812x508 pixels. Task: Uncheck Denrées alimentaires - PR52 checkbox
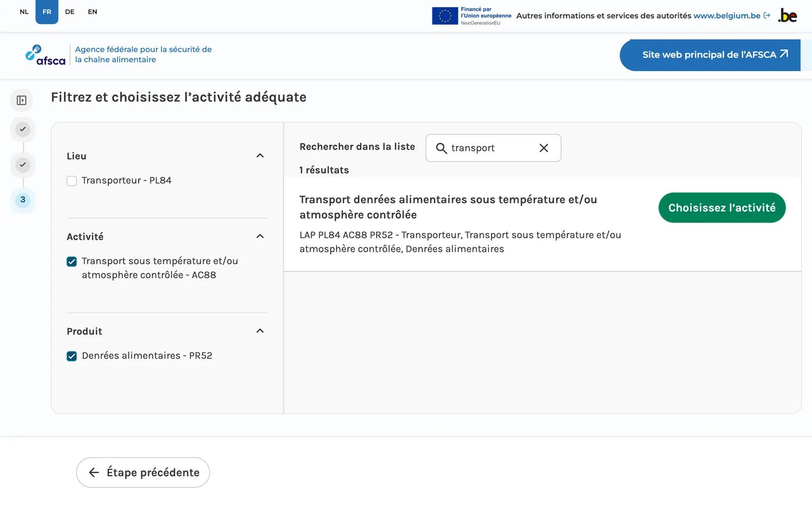tap(72, 356)
